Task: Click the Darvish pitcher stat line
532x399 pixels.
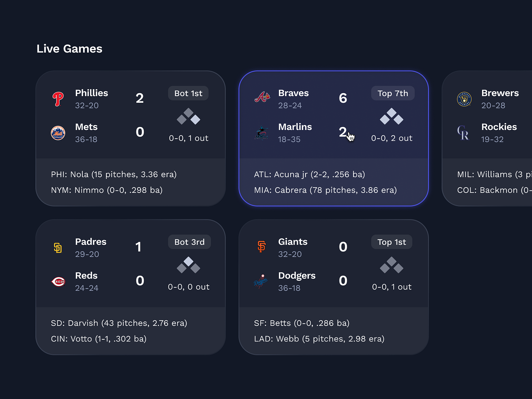Action: pos(119,323)
